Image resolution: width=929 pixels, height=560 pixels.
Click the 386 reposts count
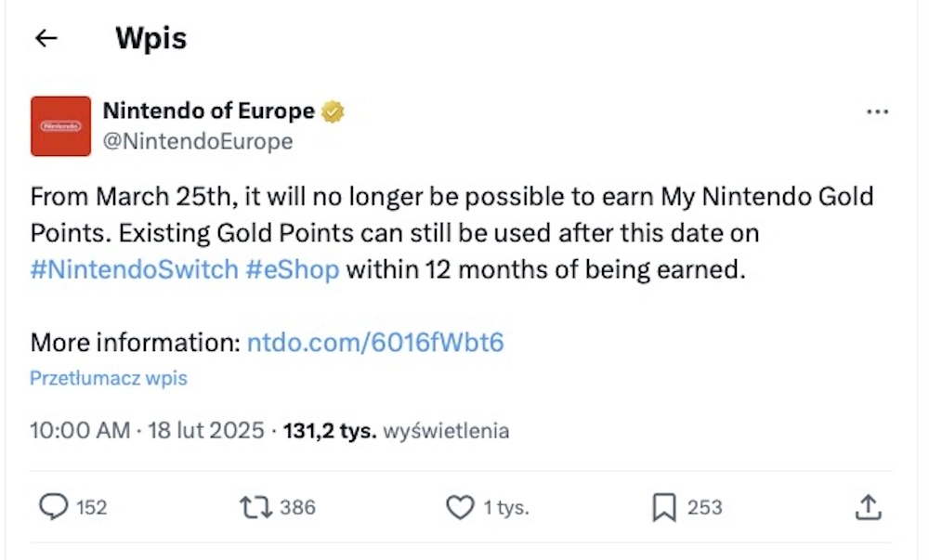tap(297, 507)
